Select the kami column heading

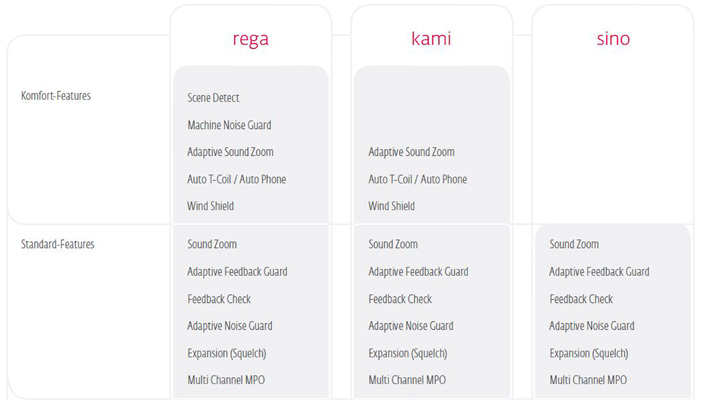tap(431, 38)
